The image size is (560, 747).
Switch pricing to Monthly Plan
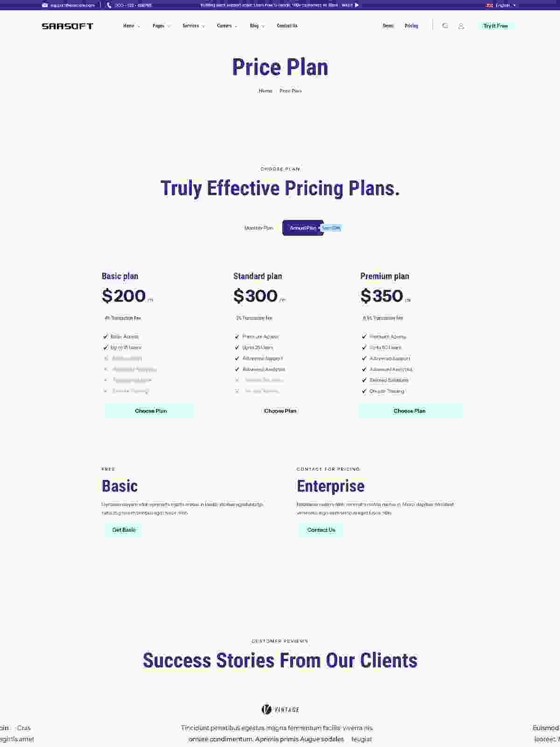pyautogui.click(x=259, y=228)
